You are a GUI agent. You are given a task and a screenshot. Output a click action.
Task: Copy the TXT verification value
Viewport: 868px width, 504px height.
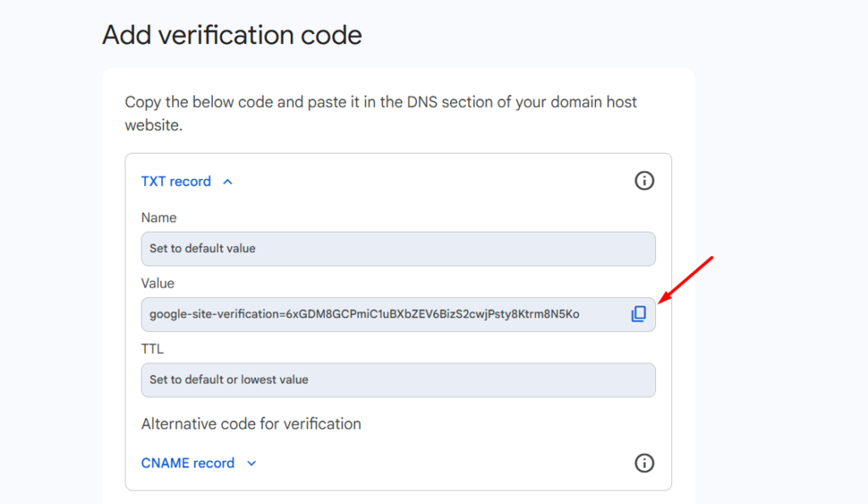638,314
